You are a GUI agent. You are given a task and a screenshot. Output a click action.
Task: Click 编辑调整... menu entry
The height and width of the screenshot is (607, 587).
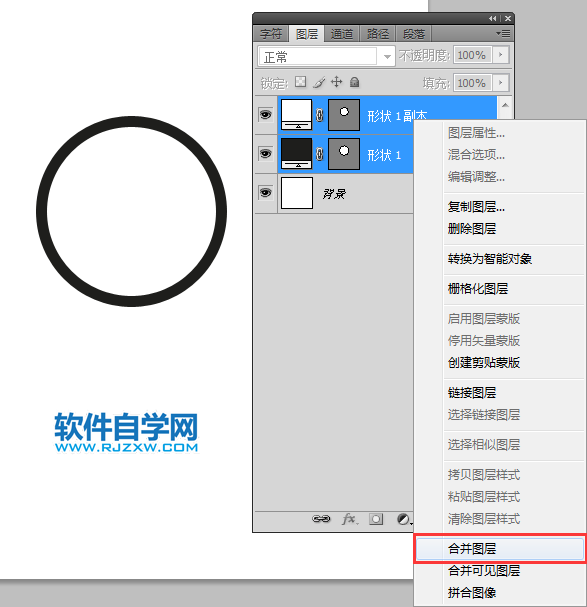500,177
